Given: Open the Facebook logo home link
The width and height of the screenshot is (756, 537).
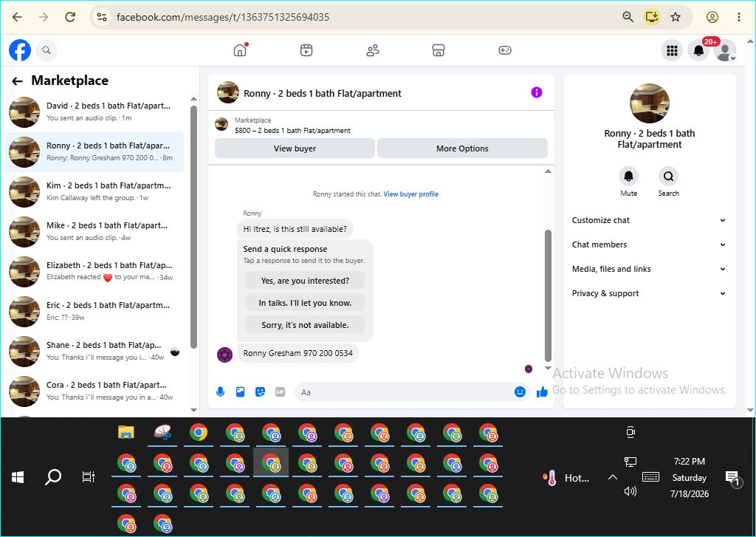Looking at the screenshot, I should pyautogui.click(x=20, y=50).
